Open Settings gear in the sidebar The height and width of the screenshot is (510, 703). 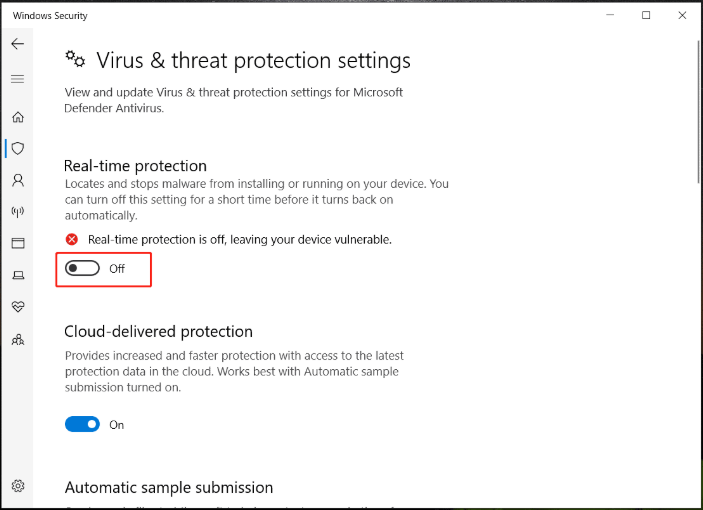[x=18, y=487]
